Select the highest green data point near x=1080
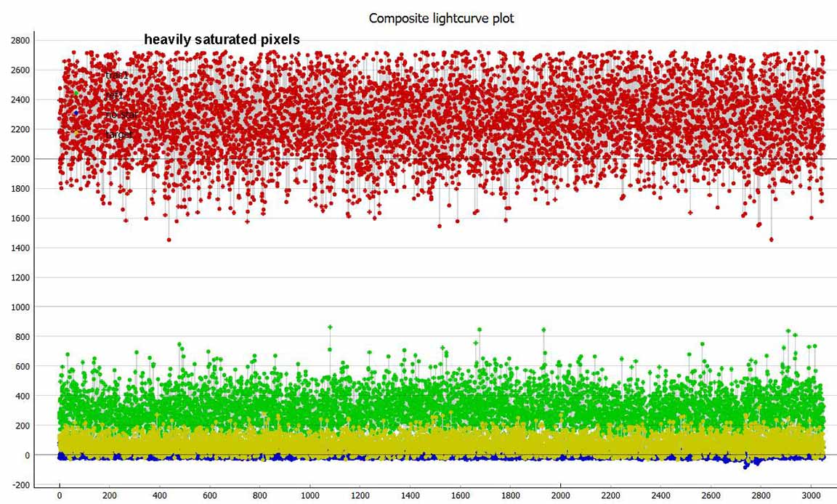 coord(330,327)
